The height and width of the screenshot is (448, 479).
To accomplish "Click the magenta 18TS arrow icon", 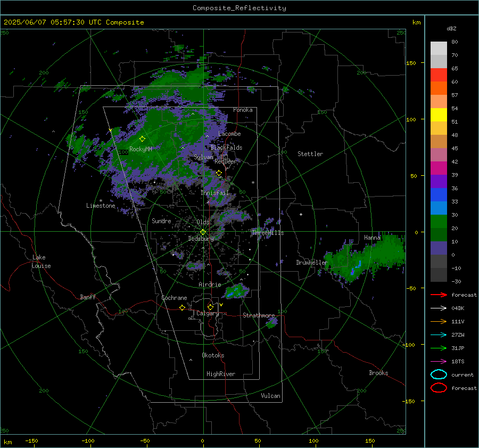I will tap(439, 362).
